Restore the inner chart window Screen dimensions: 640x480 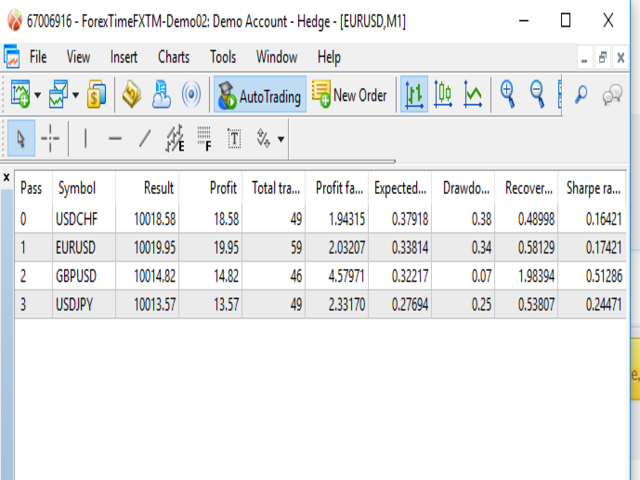[x=602, y=57]
